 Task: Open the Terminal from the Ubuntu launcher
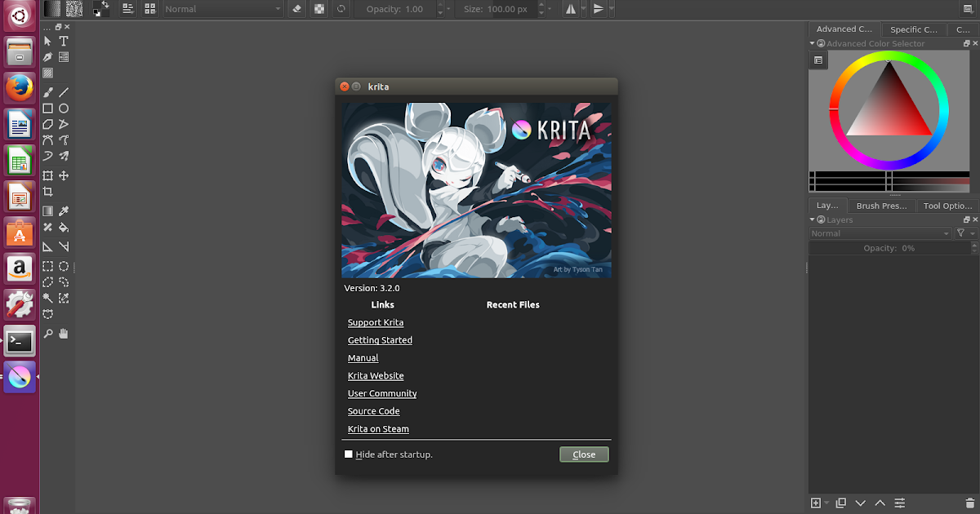(20, 341)
